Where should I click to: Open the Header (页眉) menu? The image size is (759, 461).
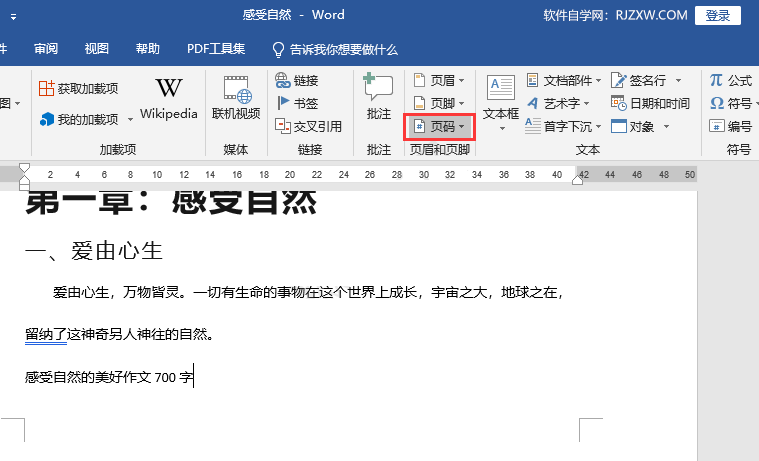point(439,80)
